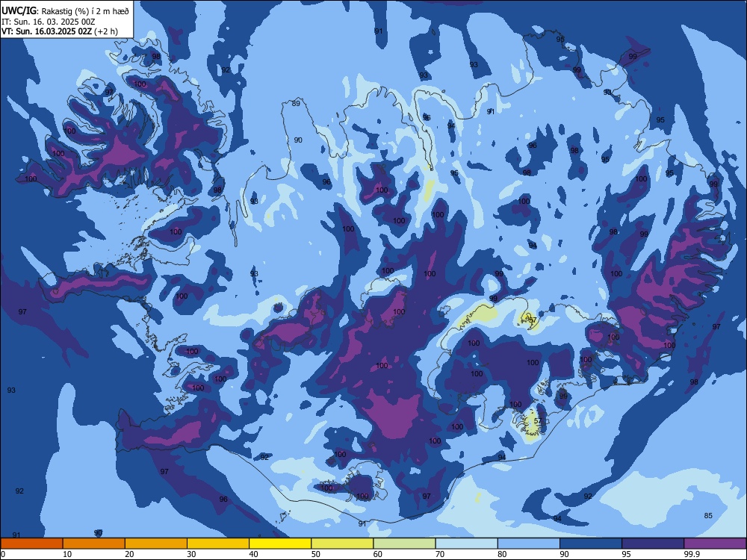Select the purple above-99.9 legend swatch
This screenshot has height=560, width=747.
pyautogui.click(x=715, y=544)
